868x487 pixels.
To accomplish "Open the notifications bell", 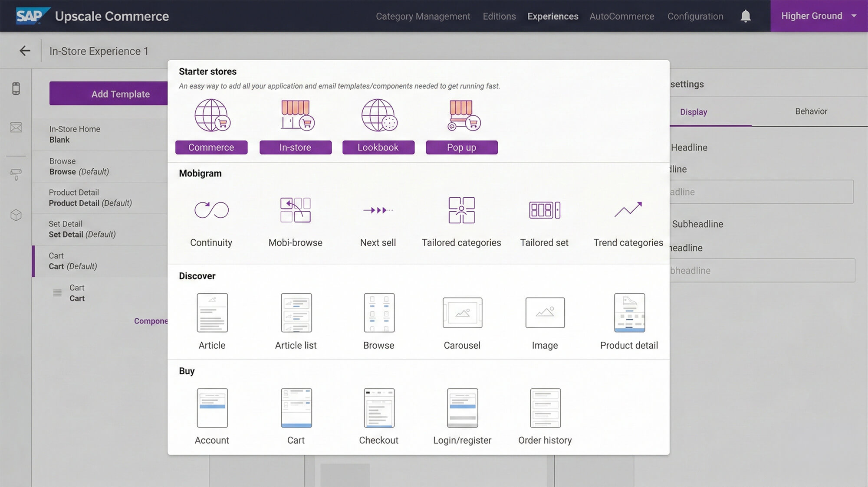I will 746,16.
